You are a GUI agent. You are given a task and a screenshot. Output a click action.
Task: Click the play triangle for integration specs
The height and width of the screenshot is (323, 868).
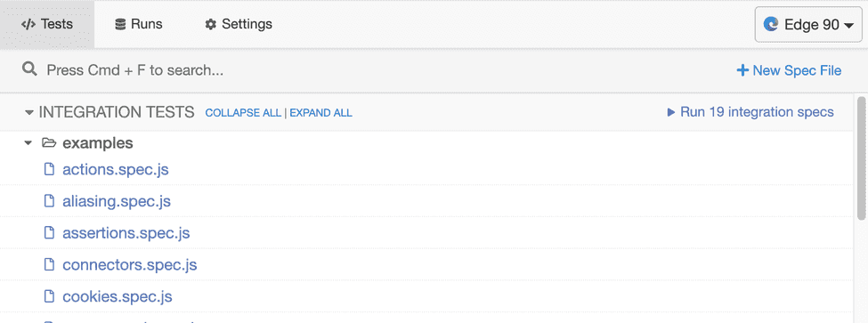click(671, 112)
